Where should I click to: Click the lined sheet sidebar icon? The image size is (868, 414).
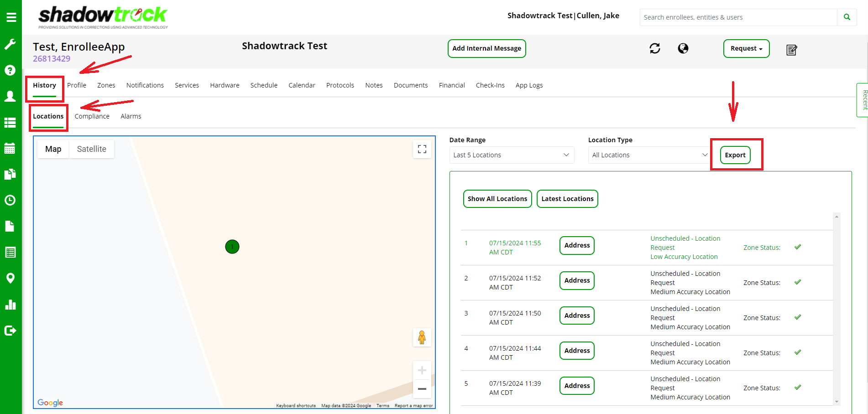(x=10, y=252)
